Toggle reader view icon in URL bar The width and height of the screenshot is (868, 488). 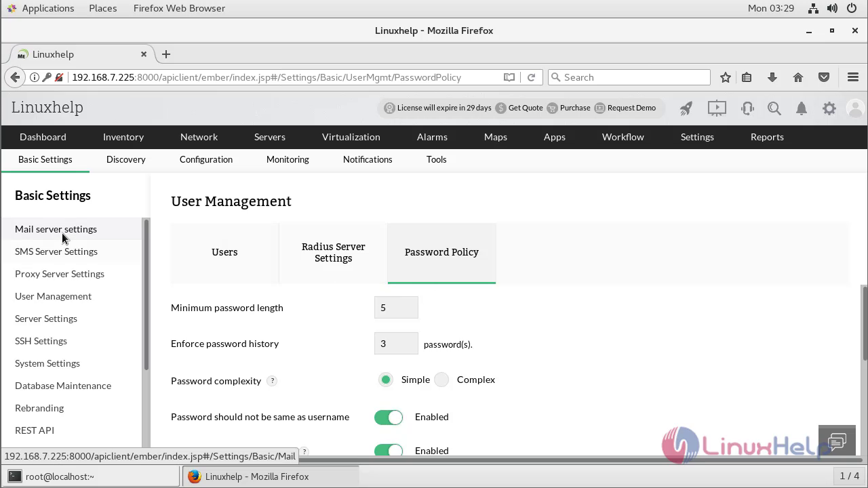click(509, 77)
